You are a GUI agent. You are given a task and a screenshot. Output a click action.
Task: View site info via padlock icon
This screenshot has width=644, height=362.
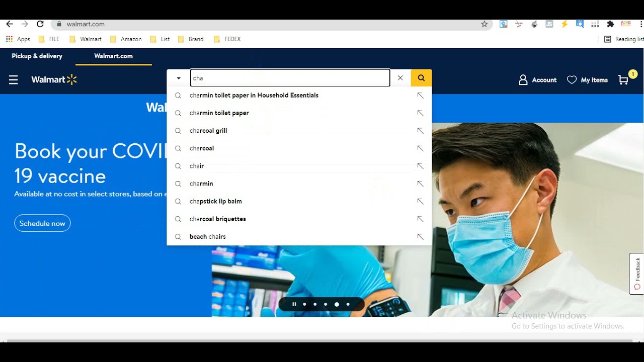(x=59, y=24)
